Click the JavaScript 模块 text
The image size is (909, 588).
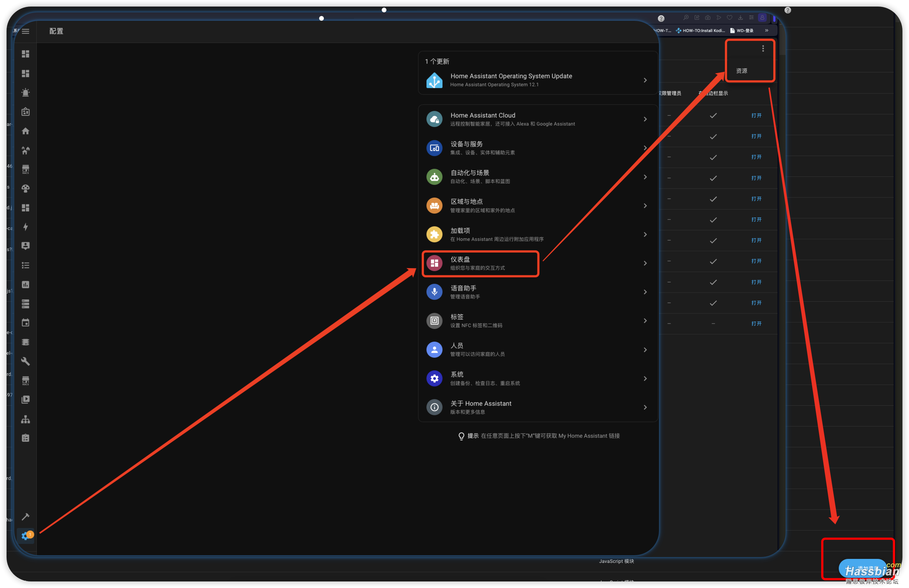click(x=616, y=561)
